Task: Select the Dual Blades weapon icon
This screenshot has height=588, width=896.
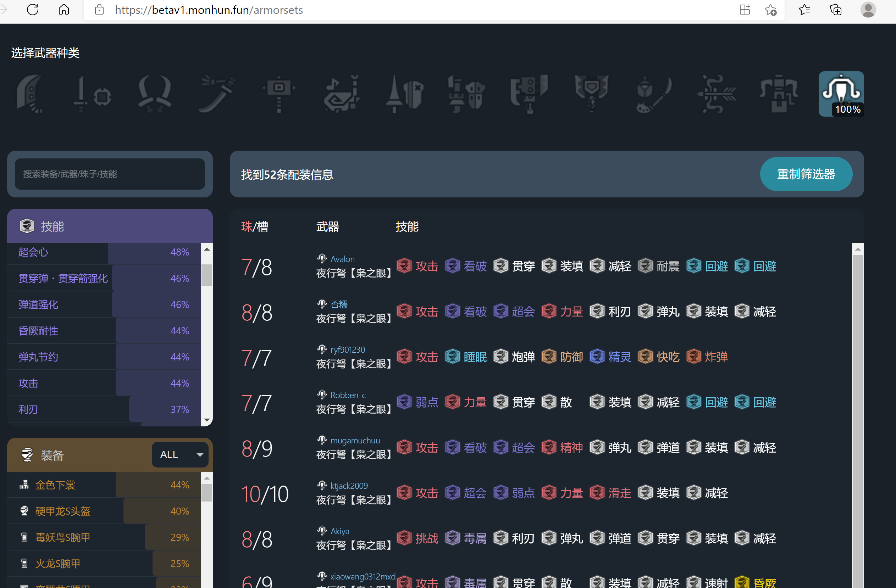Action: click(x=155, y=94)
